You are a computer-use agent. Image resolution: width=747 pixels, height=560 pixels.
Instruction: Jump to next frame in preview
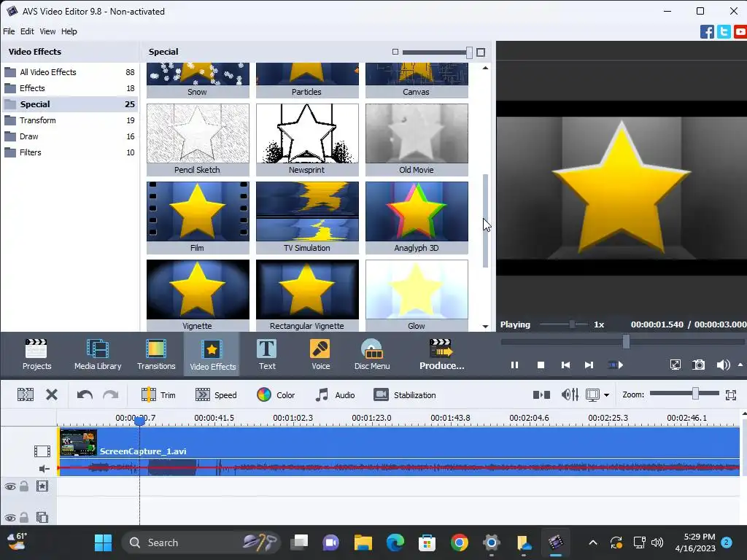589,365
